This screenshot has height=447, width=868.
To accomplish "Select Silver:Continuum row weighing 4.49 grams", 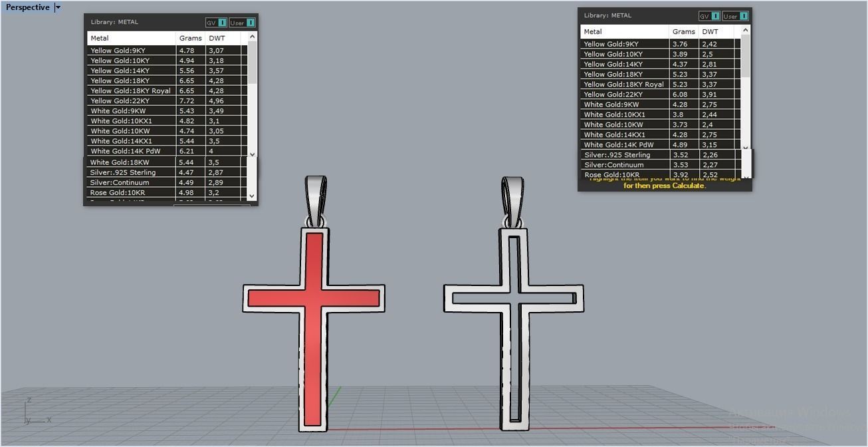I will [x=167, y=182].
